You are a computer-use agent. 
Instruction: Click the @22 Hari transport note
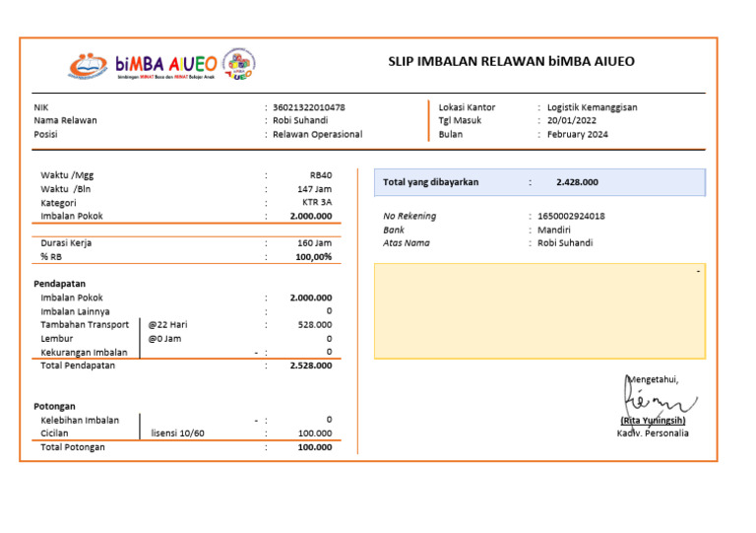tap(167, 324)
